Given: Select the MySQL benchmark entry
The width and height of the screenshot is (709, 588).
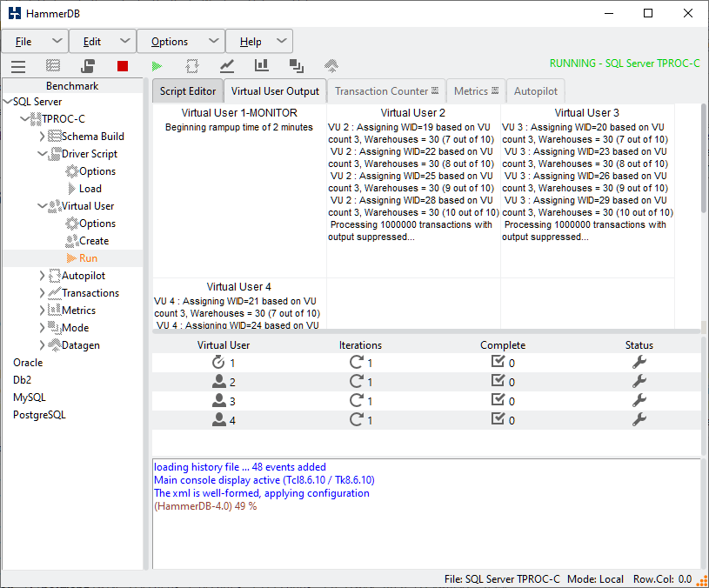Looking at the screenshot, I should pyautogui.click(x=29, y=398).
